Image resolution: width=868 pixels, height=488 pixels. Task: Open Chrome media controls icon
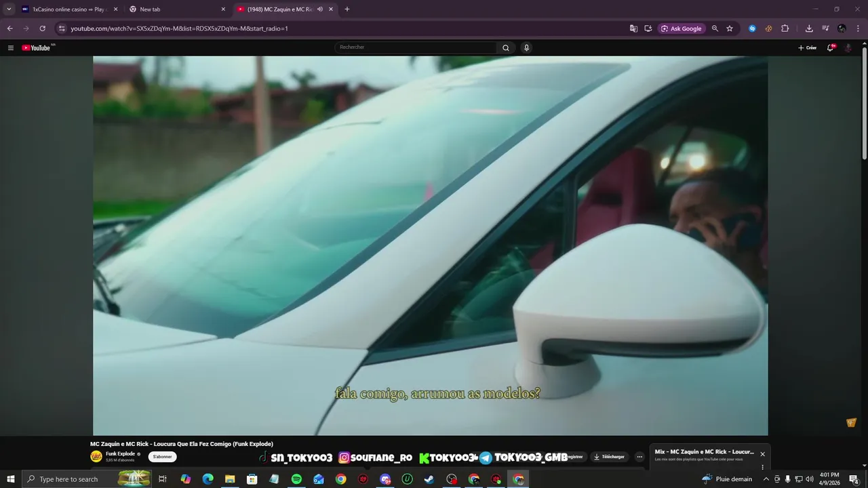(x=825, y=28)
